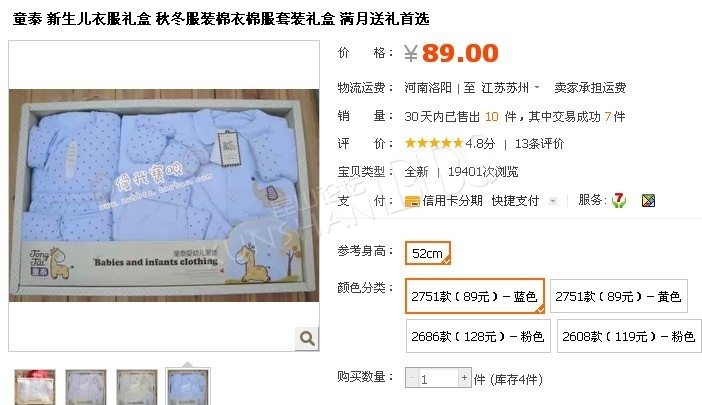The width and height of the screenshot is (702, 405).
Task: Select 2751款 (89元) 蓝色 color option
Action: pyautogui.click(x=475, y=296)
